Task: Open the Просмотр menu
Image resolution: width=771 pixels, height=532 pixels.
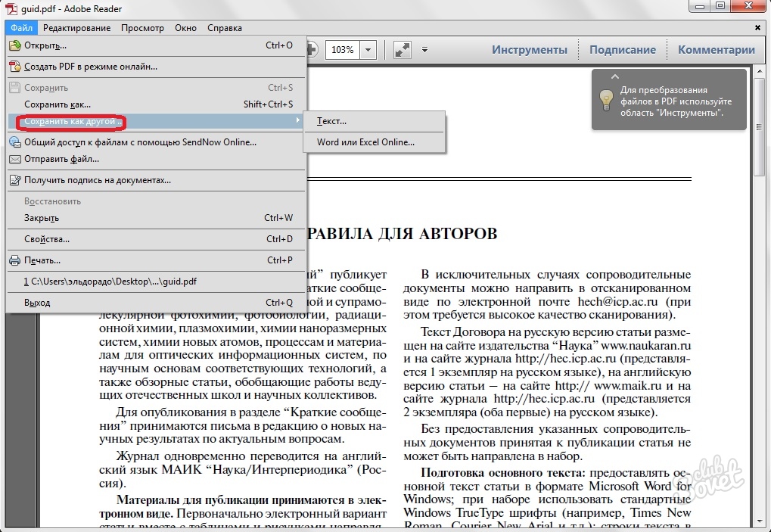Action: [x=142, y=28]
